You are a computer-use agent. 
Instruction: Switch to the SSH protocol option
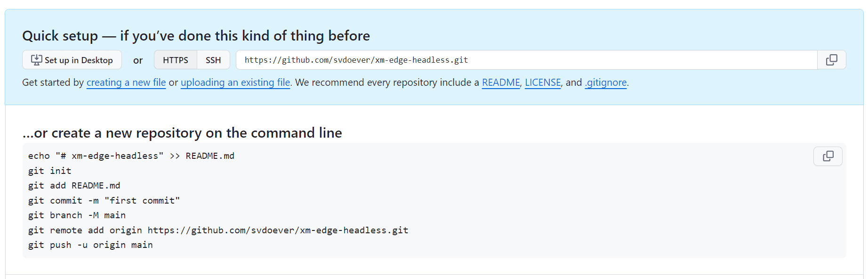coord(213,60)
